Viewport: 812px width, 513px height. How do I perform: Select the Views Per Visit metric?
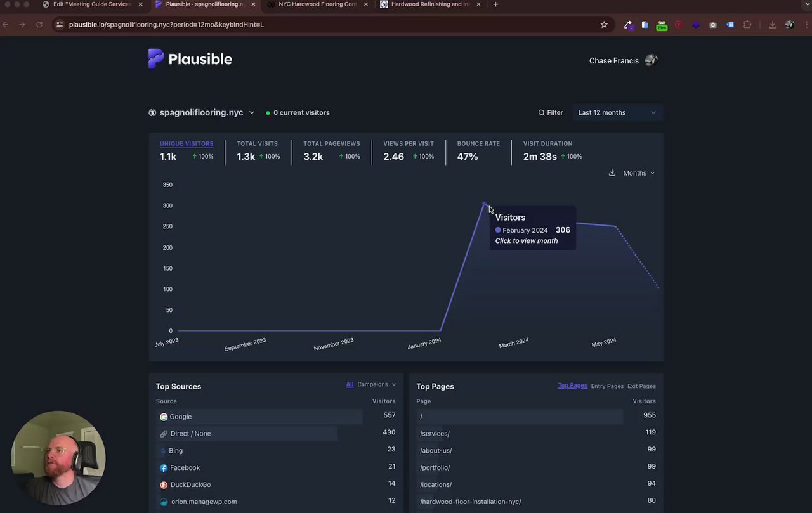pyautogui.click(x=409, y=151)
